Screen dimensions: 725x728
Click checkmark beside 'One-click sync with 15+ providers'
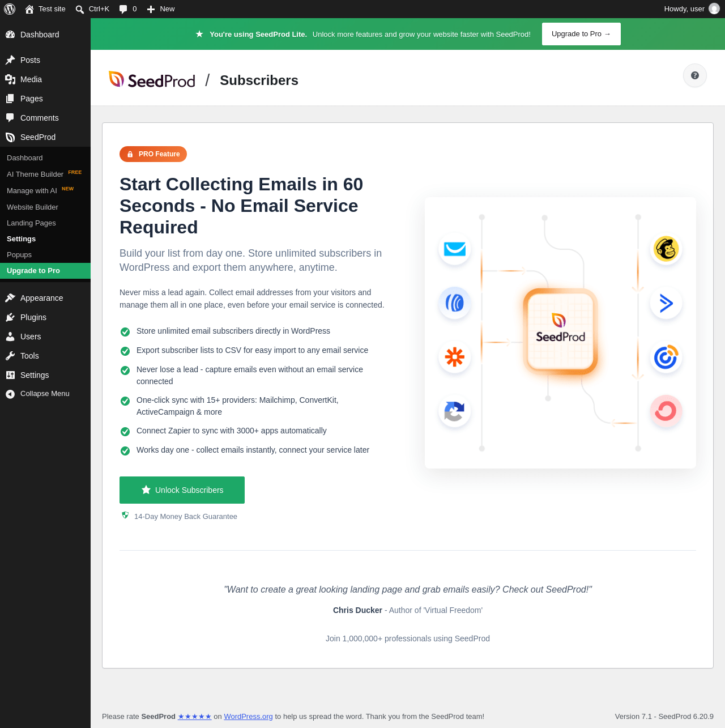pos(125,401)
